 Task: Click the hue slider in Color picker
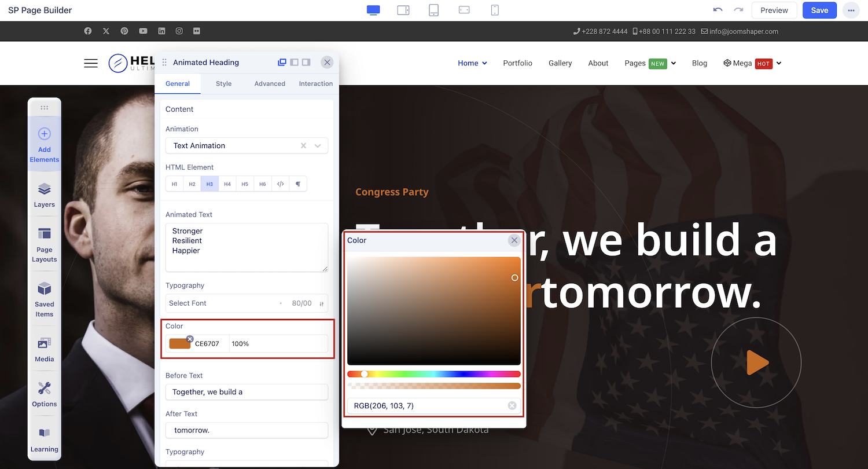[434, 374]
